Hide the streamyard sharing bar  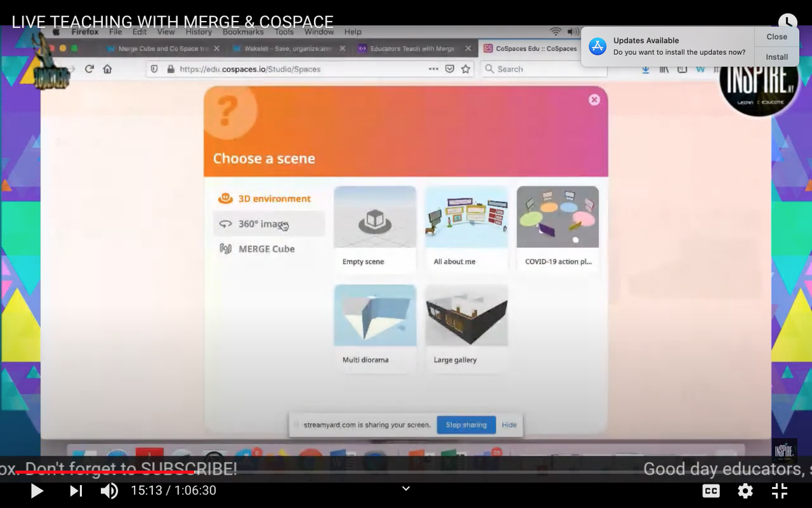[509, 425]
